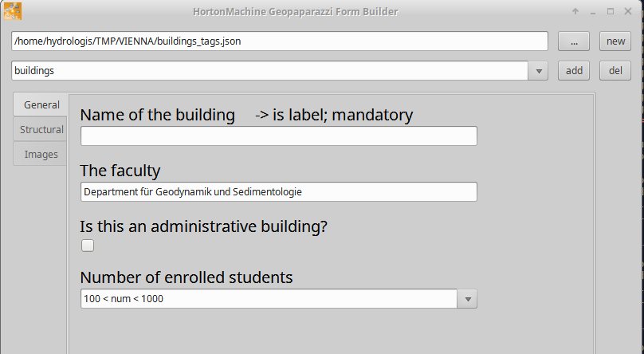Open file browser with the '...' button

point(574,41)
